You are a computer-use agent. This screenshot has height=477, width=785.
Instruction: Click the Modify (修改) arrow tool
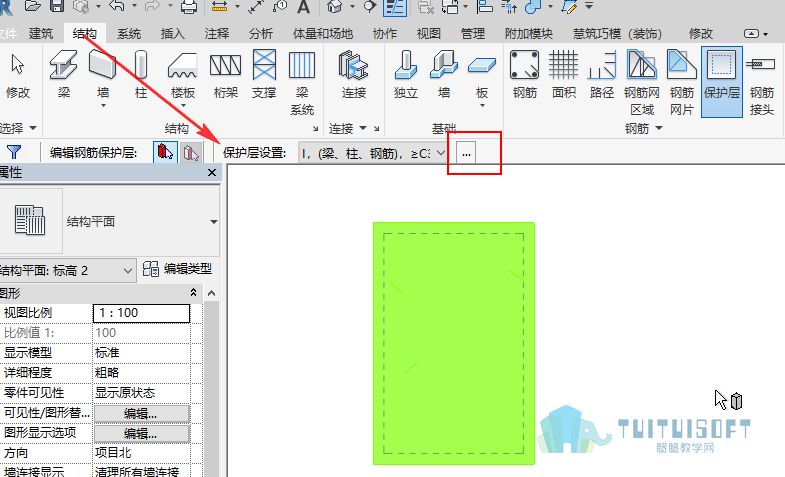pyautogui.click(x=18, y=75)
